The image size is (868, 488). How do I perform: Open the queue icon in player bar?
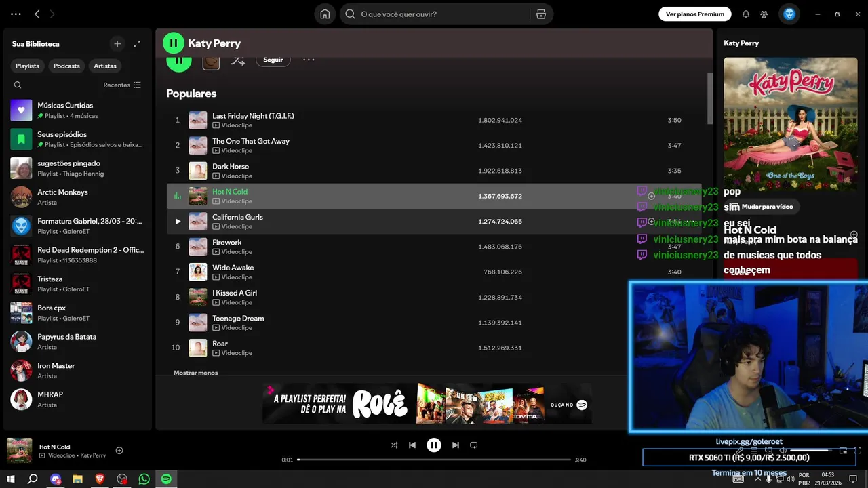pyautogui.click(x=754, y=451)
